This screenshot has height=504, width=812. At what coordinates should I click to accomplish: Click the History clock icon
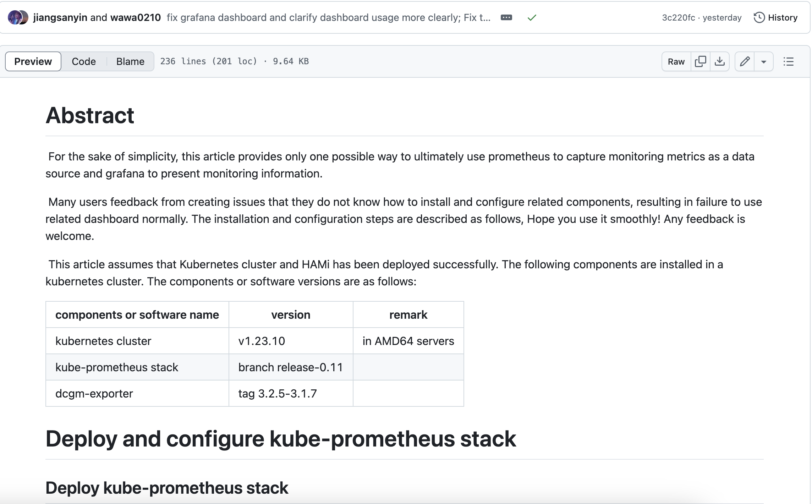(759, 18)
